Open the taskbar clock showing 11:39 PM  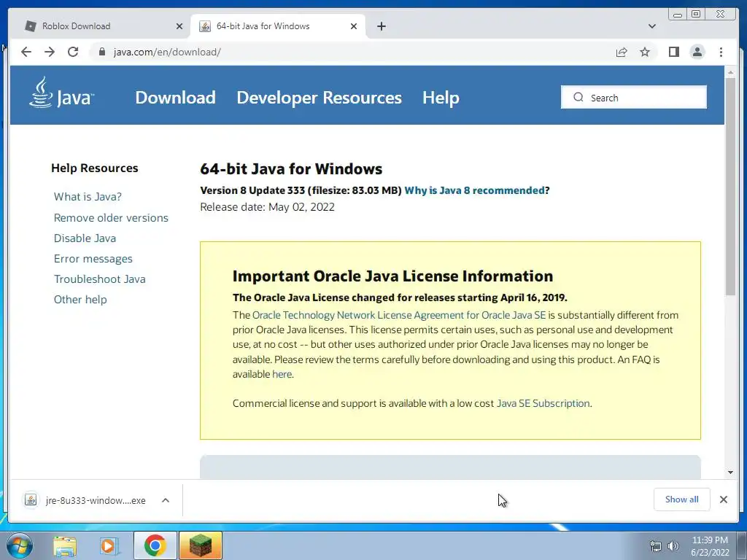(x=710, y=546)
